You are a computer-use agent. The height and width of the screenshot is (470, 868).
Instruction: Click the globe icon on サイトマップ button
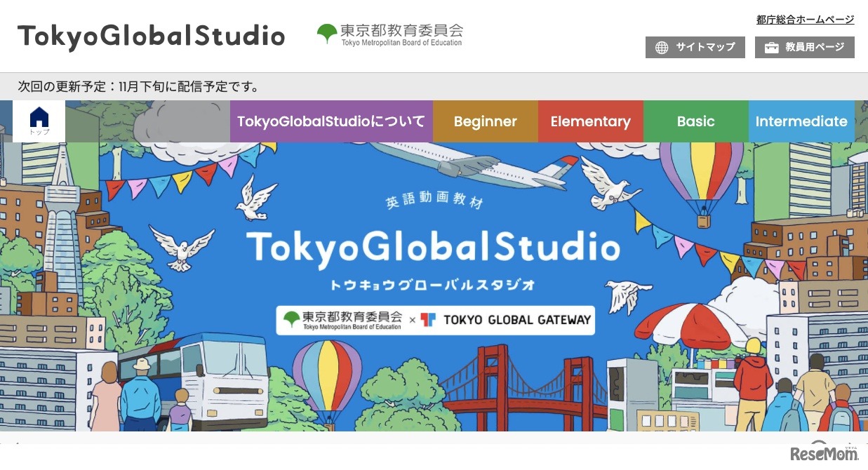pyautogui.click(x=661, y=48)
